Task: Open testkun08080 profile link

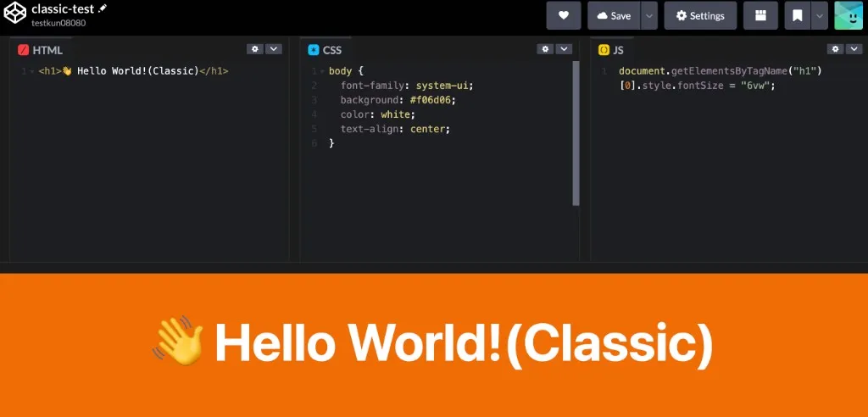Action: click(58, 23)
